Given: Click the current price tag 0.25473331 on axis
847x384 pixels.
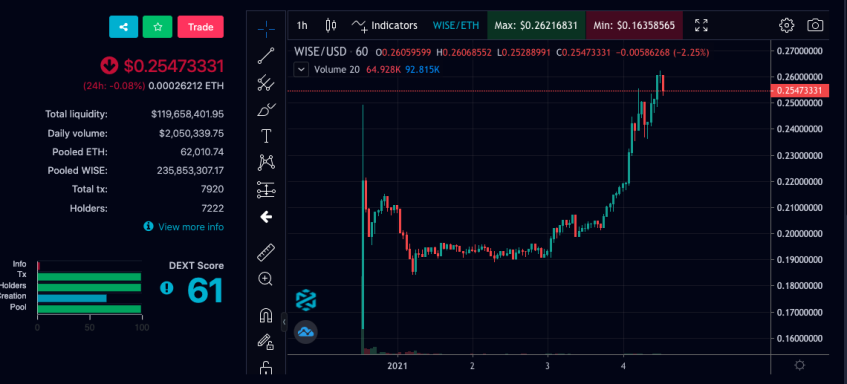Looking at the screenshot, I should tap(799, 91).
